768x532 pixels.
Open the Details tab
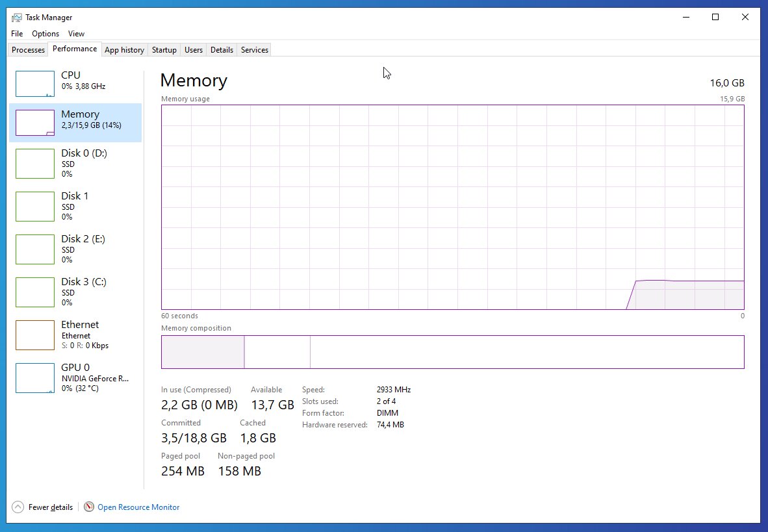pyautogui.click(x=222, y=49)
